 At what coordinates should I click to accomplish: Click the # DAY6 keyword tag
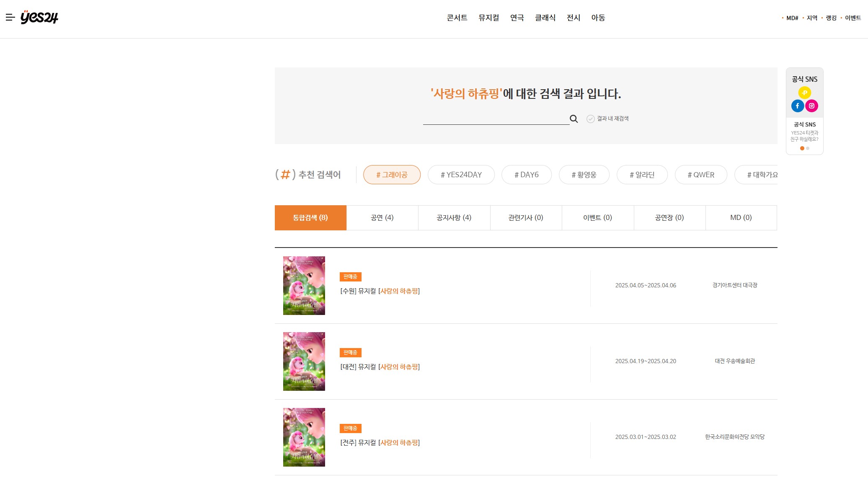pyautogui.click(x=526, y=175)
